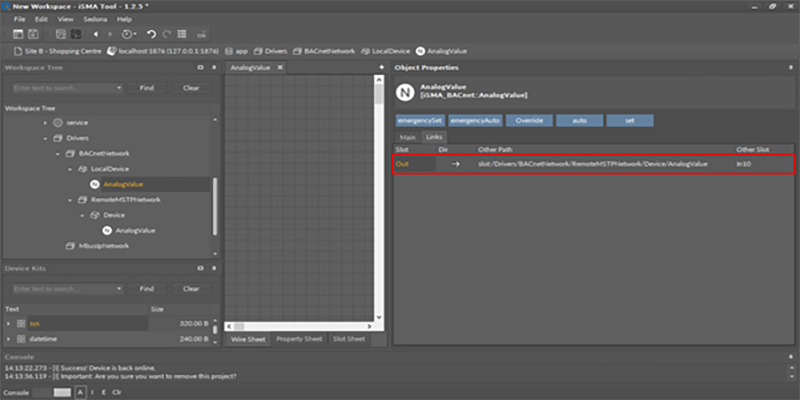Open the Main tab in Object Properties
This screenshot has height=400, width=800.
408,137
